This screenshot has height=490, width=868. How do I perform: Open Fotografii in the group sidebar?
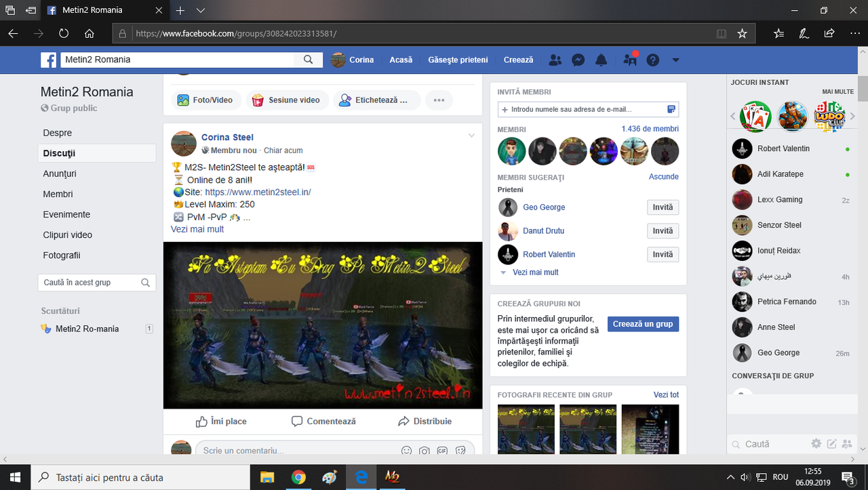pos(62,255)
